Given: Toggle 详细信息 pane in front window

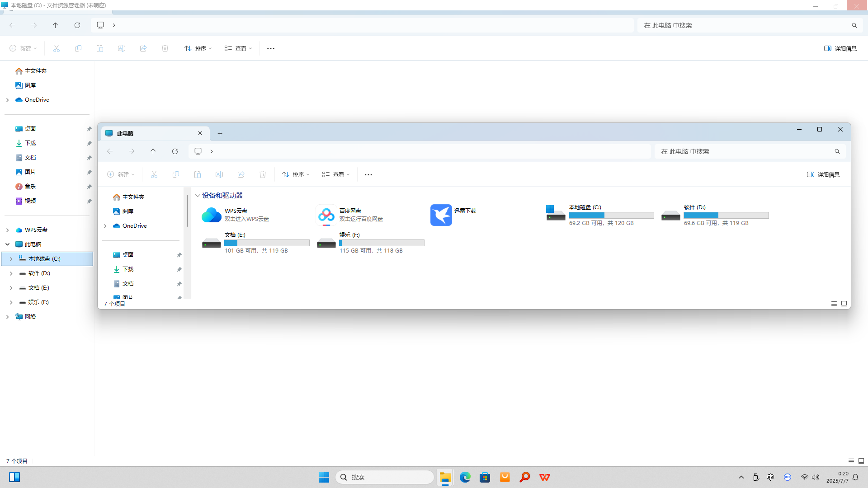Looking at the screenshot, I should coord(823,174).
